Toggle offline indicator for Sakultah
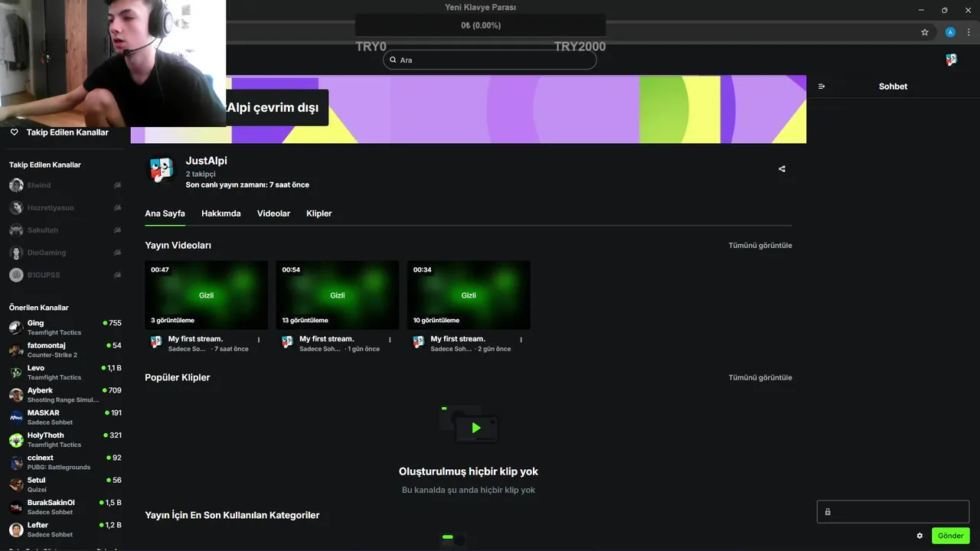Screen dimensions: 980x551 117,230
